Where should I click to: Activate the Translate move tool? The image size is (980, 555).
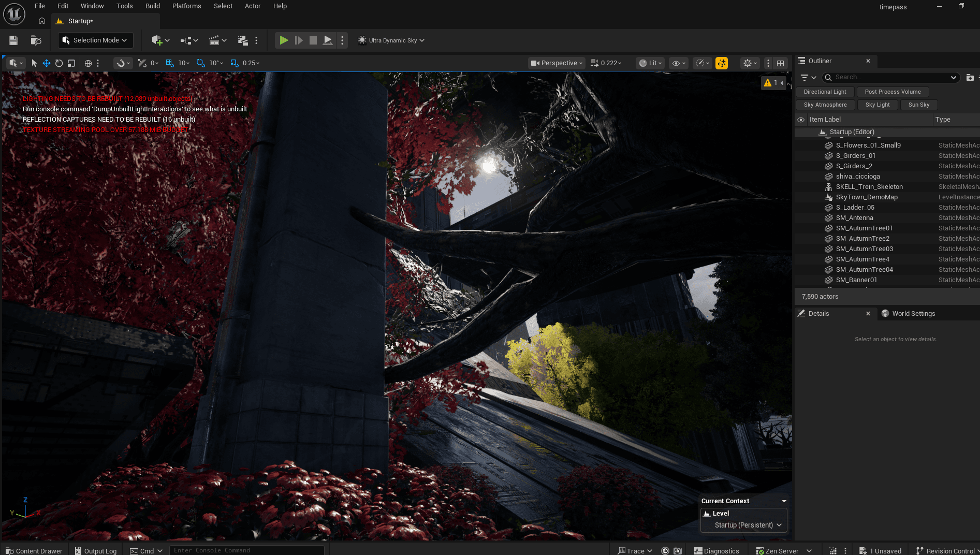pos(47,63)
